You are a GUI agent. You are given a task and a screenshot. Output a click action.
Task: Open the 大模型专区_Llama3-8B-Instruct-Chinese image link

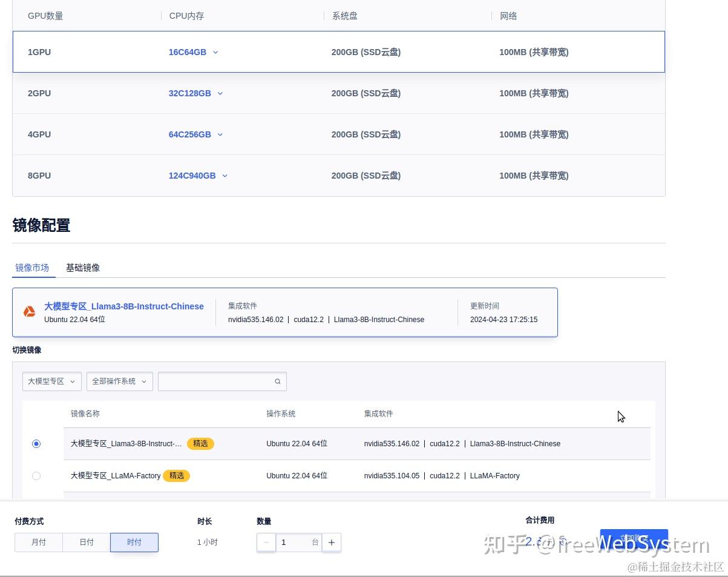tap(123, 306)
